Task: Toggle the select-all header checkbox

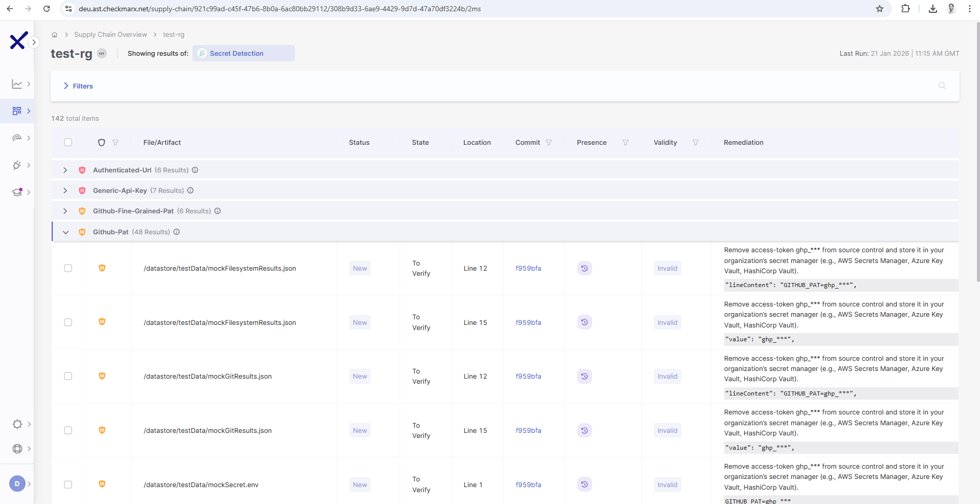Action: coord(68,143)
